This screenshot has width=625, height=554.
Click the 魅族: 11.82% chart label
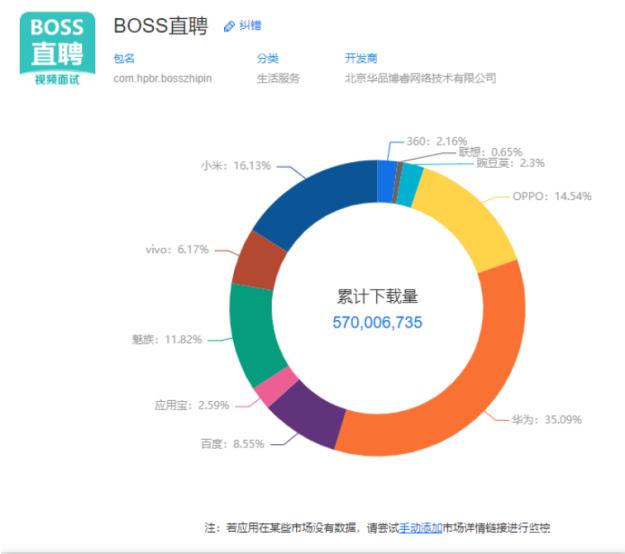tap(167, 339)
